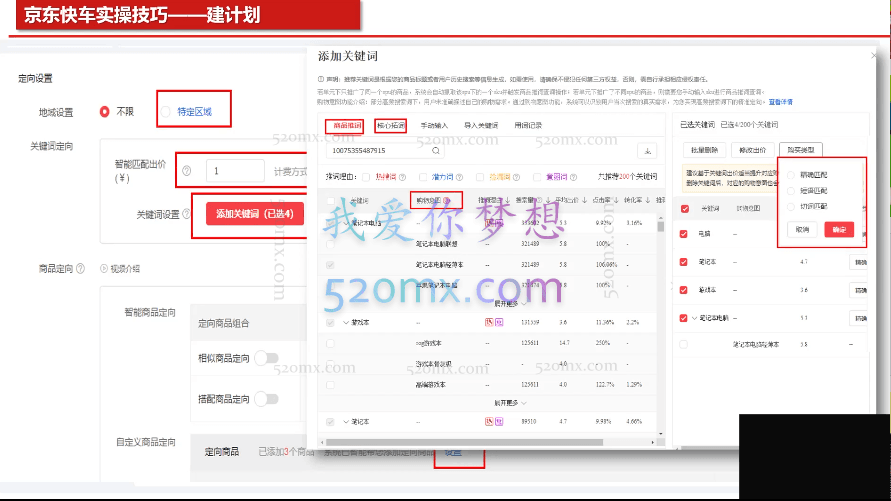Expand 展开更多 under 高端游戏本 row

510,403
